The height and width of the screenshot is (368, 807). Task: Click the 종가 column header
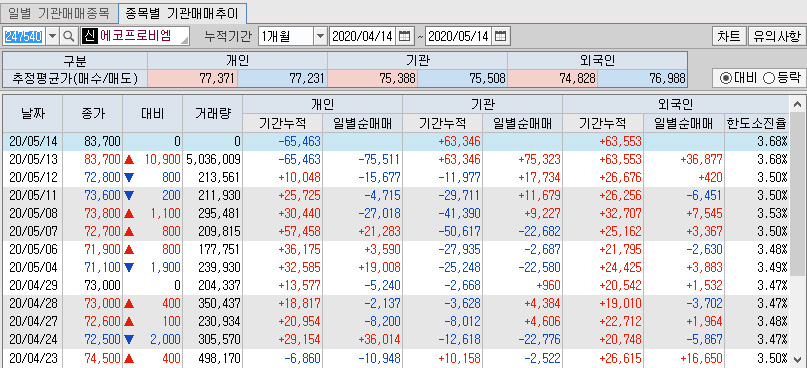(93, 114)
